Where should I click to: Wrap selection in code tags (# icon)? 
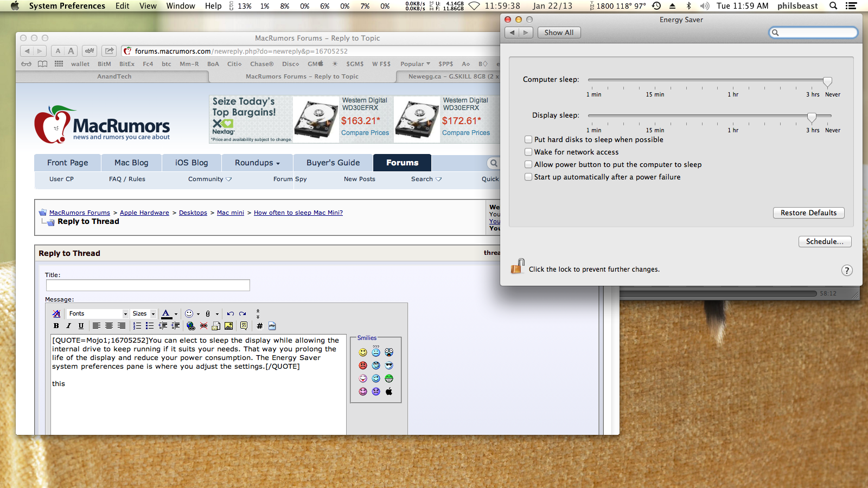pyautogui.click(x=260, y=326)
